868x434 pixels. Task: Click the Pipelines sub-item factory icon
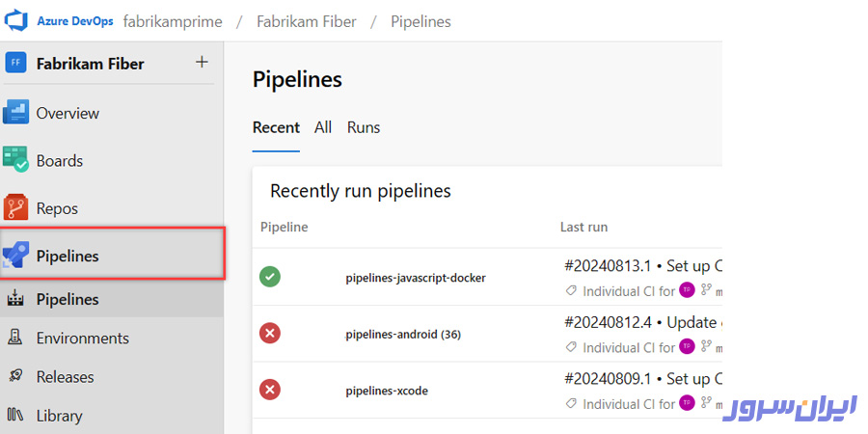[14, 298]
